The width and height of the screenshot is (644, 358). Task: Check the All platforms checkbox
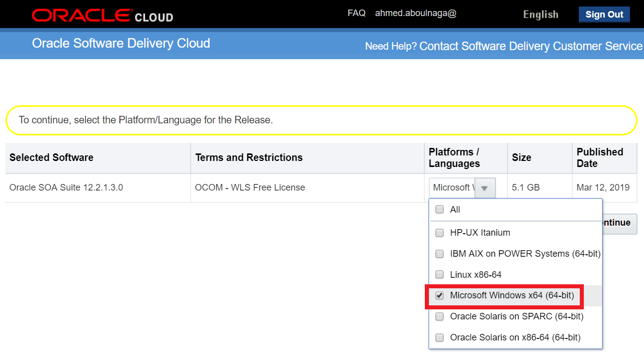[x=440, y=210]
